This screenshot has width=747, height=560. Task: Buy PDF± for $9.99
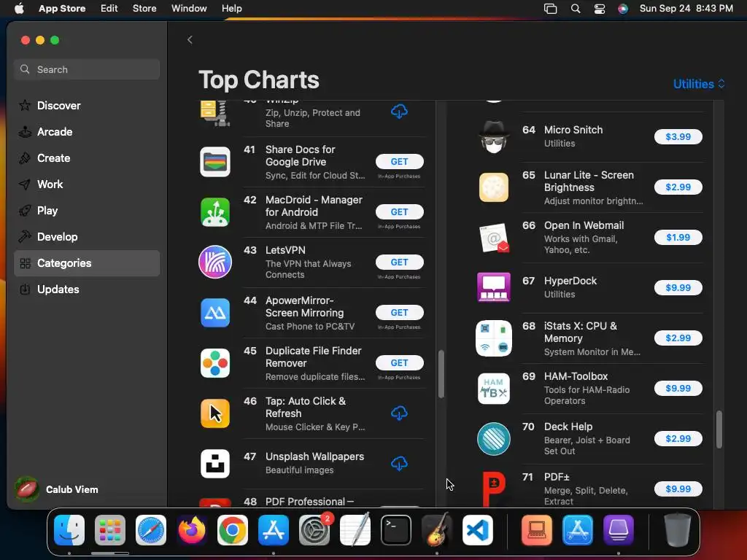point(678,489)
